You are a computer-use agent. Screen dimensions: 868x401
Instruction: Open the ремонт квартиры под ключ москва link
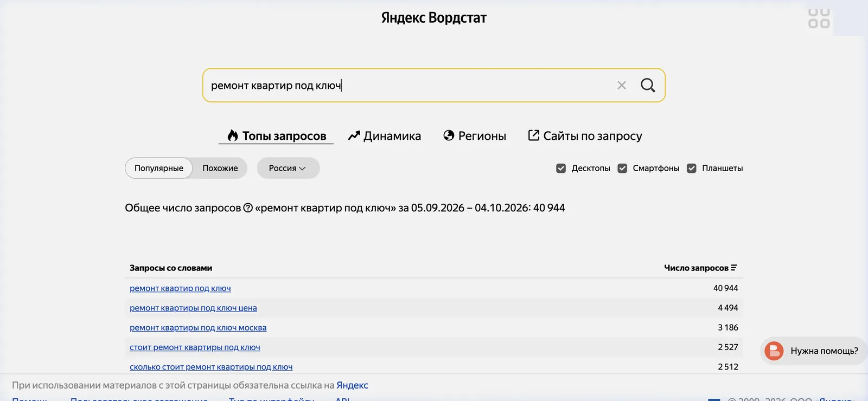pos(198,328)
